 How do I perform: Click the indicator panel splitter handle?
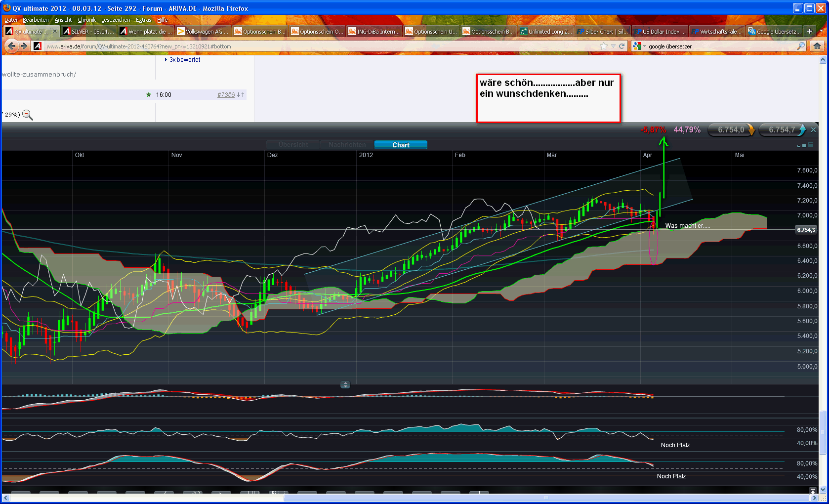pos(345,384)
